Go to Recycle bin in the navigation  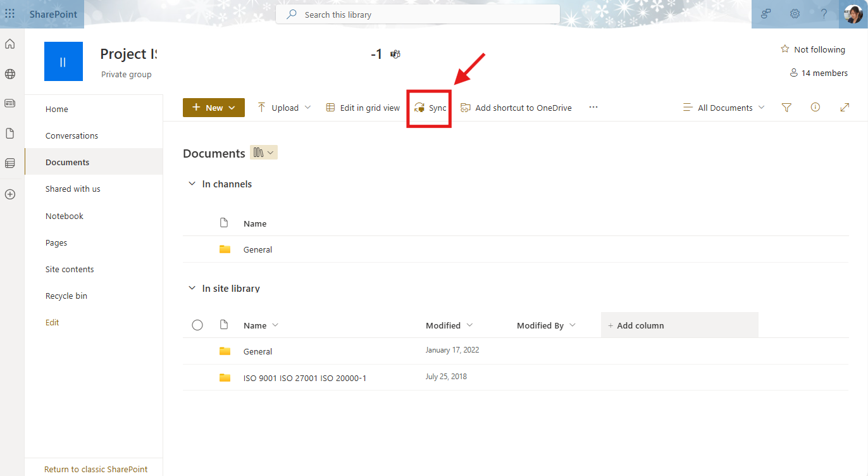(66, 296)
